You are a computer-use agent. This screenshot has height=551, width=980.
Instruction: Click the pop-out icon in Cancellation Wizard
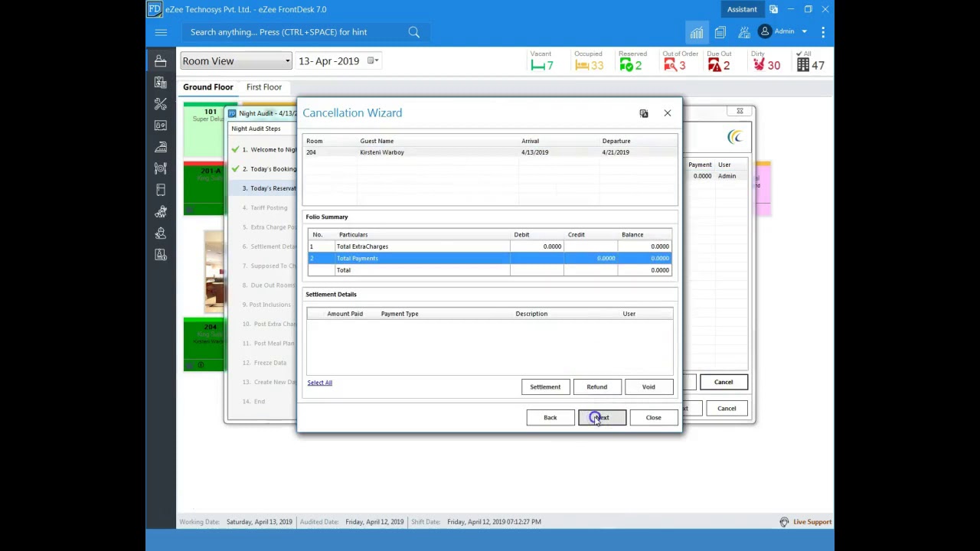point(644,113)
